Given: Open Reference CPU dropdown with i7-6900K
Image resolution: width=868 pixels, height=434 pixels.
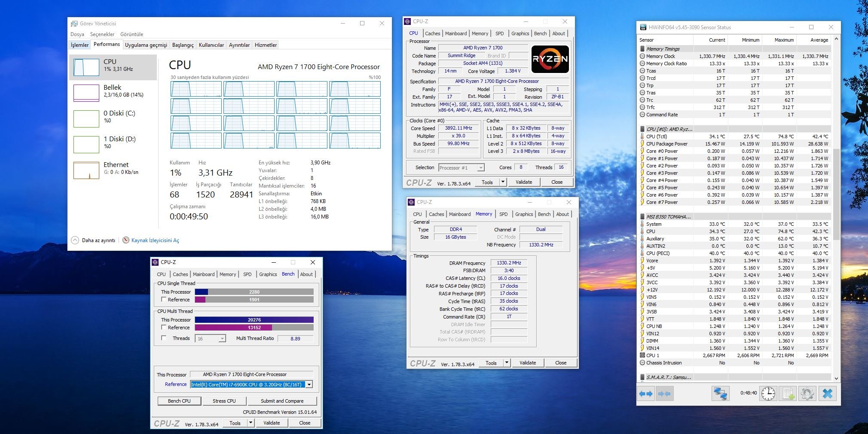Looking at the screenshot, I should 251,385.
